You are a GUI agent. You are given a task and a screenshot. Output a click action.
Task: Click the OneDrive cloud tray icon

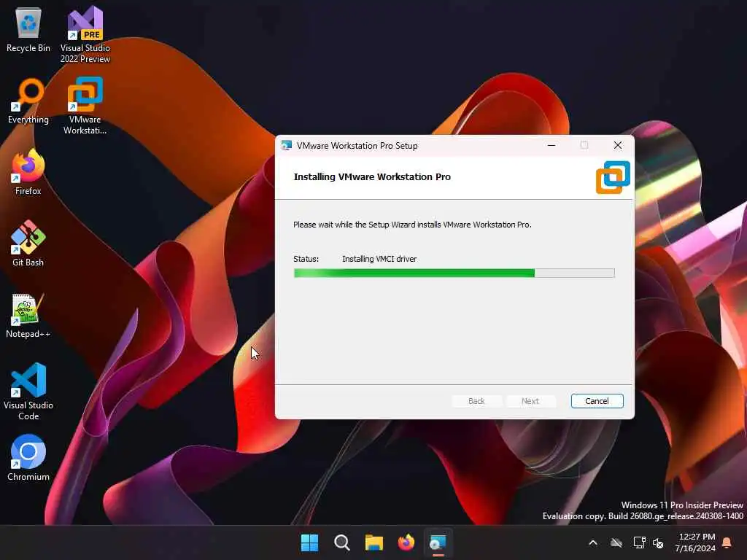[616, 542]
